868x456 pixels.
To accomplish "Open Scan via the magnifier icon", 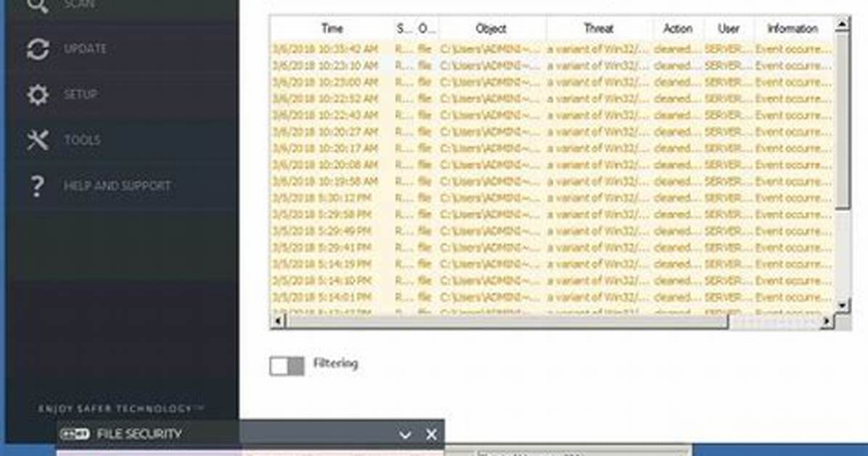I will click(38, 6).
